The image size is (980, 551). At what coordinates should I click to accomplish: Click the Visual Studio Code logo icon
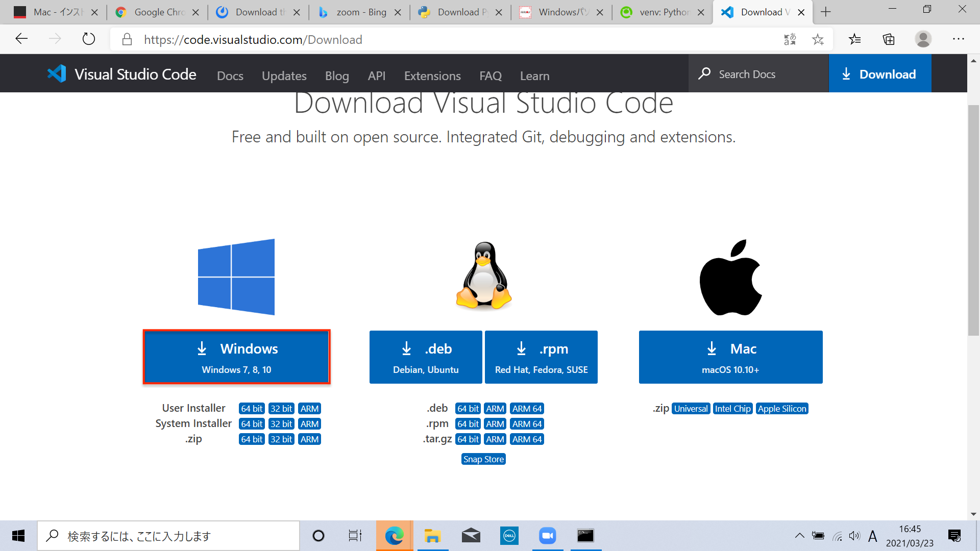57,74
